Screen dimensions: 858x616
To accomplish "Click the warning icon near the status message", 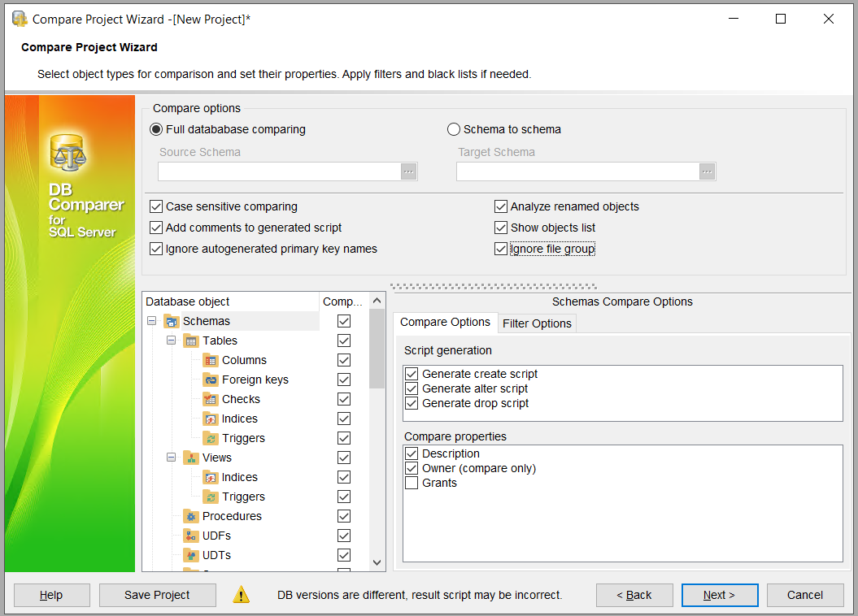I will coord(242,595).
